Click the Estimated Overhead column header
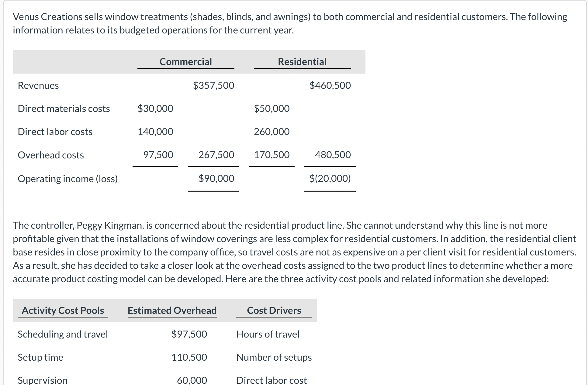 point(172,310)
